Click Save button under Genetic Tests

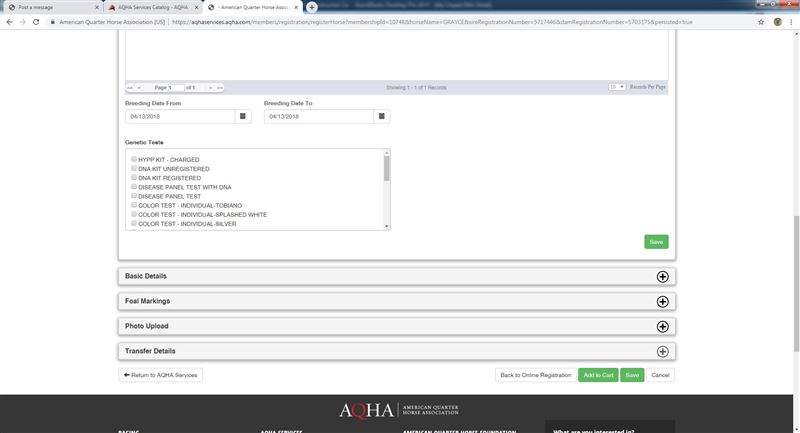(656, 242)
